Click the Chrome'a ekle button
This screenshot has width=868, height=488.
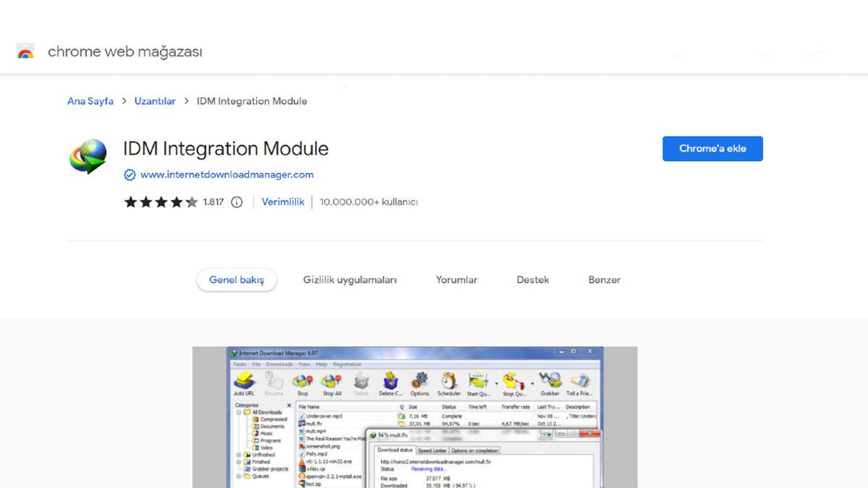[712, 148]
